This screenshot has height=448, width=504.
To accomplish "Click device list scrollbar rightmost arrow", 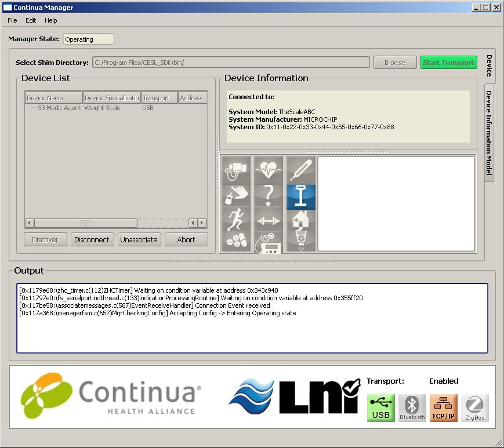I will point(202,223).
